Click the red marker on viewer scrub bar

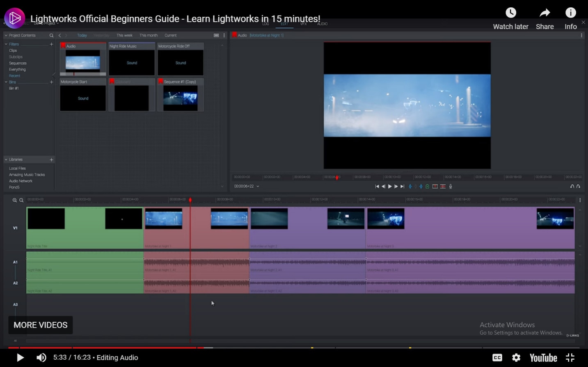tap(337, 178)
